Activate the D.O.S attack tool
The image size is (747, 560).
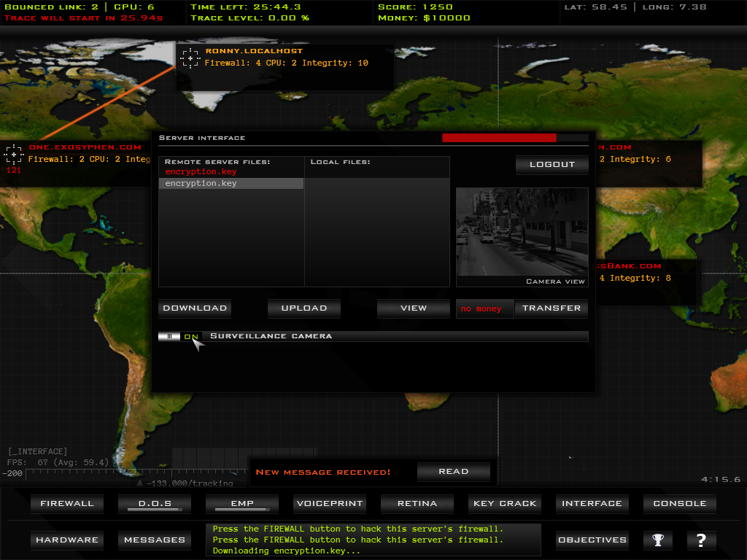tap(155, 504)
